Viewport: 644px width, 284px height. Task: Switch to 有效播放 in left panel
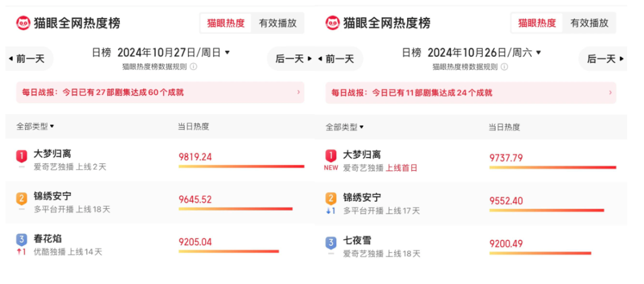click(x=278, y=23)
